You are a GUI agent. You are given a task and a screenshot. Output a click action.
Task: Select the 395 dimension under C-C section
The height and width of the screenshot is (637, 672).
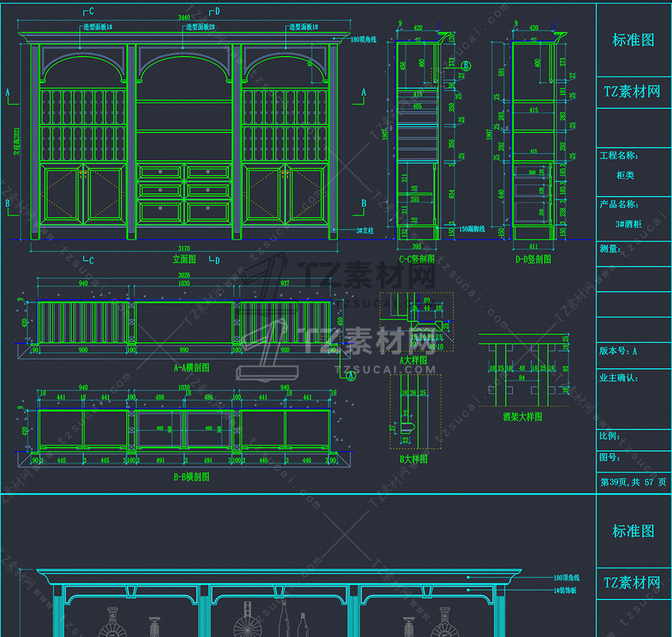click(x=417, y=246)
